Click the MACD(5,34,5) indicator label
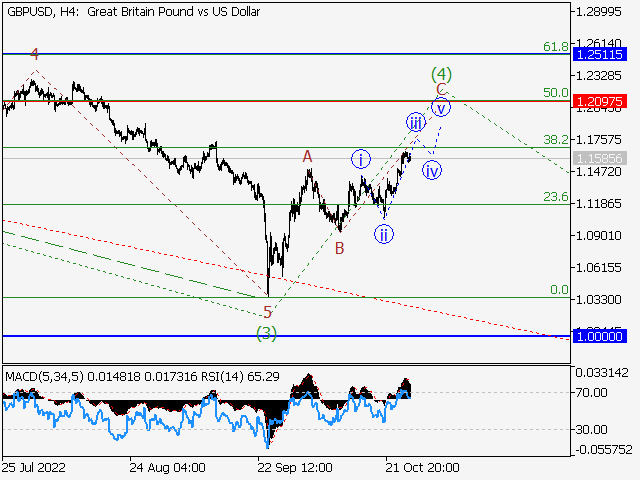The height and width of the screenshot is (480, 640). coord(44,376)
